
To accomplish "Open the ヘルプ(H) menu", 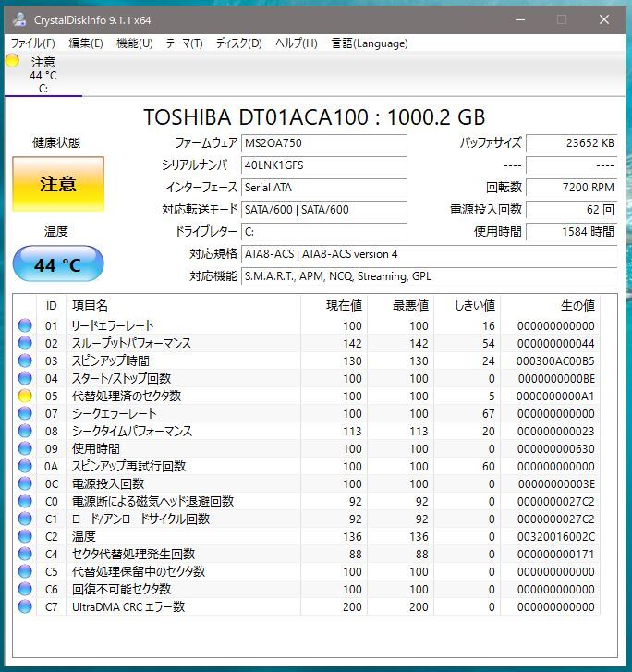I will 297,43.
